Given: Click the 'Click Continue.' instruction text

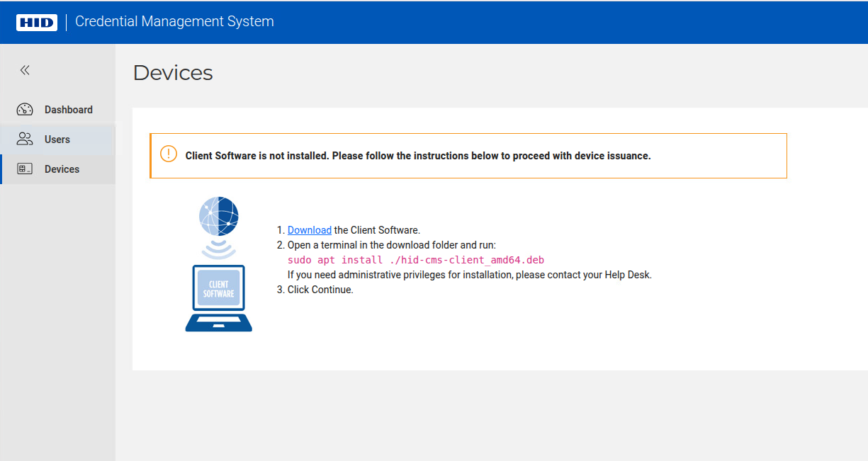Looking at the screenshot, I should coord(320,290).
